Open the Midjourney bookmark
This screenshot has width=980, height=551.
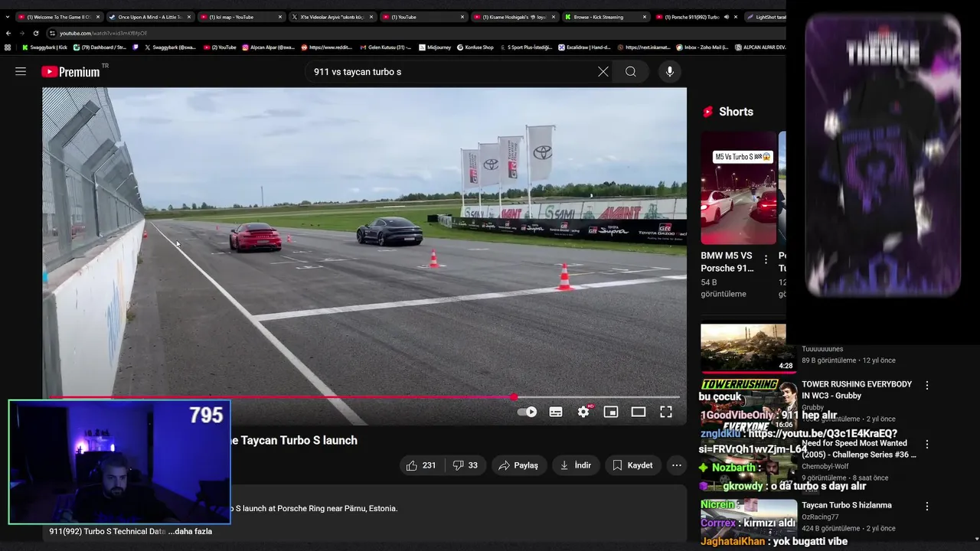tap(435, 47)
